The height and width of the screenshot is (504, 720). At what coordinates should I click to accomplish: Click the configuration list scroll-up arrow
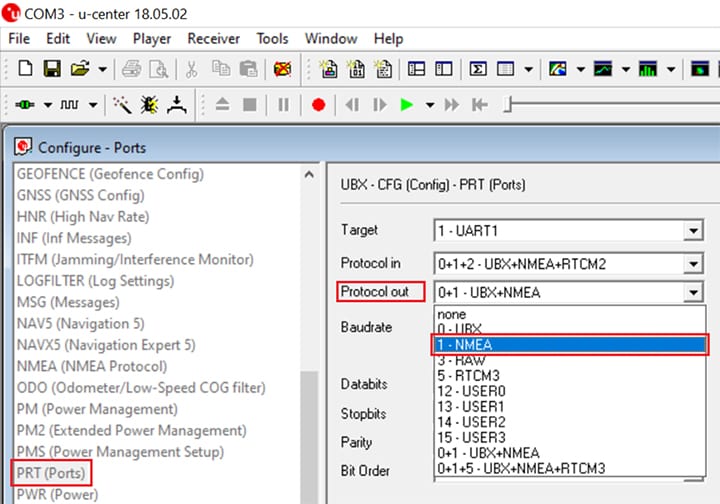coord(309,174)
